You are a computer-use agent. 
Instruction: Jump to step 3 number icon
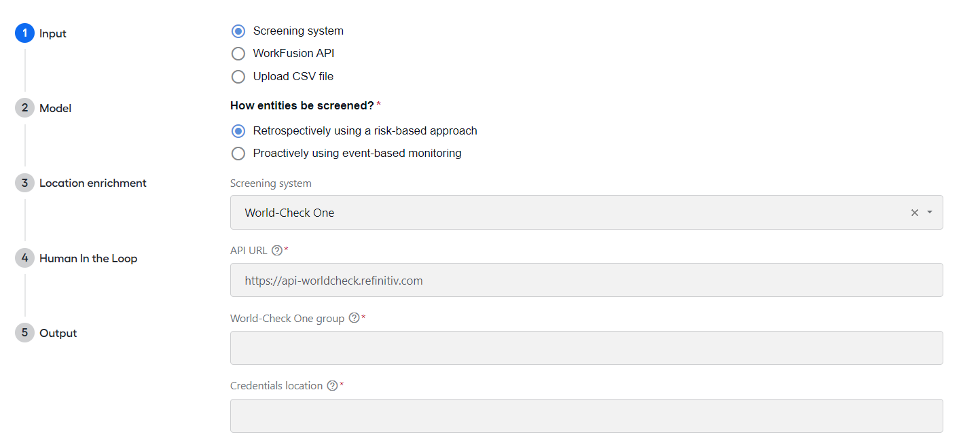24,183
